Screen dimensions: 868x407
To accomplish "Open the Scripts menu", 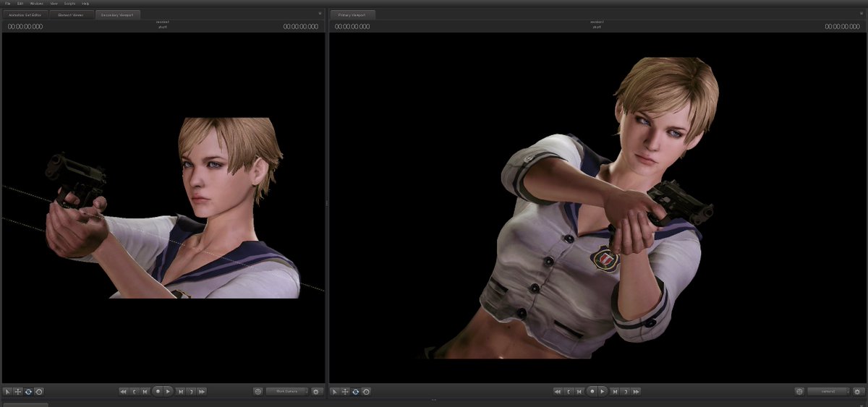I will click(x=69, y=4).
